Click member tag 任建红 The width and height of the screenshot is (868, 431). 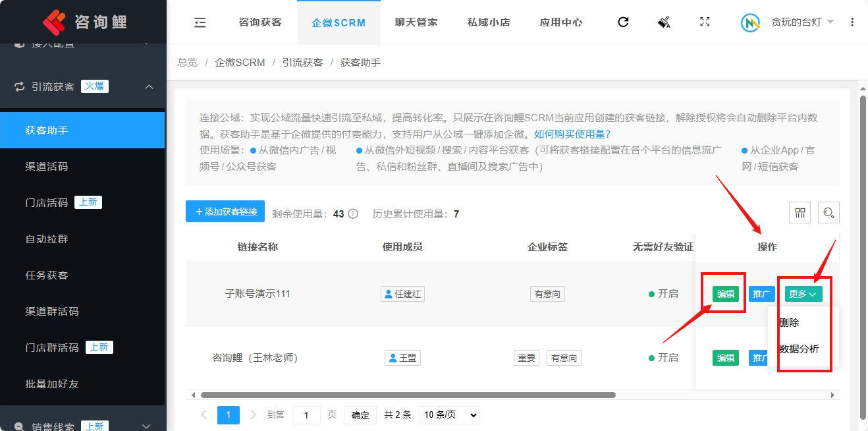402,294
